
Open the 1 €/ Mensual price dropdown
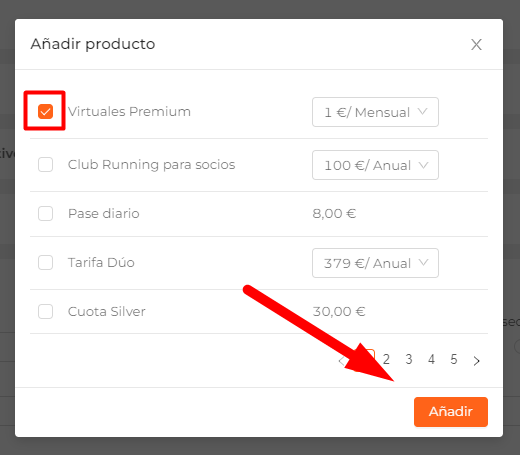tap(375, 112)
